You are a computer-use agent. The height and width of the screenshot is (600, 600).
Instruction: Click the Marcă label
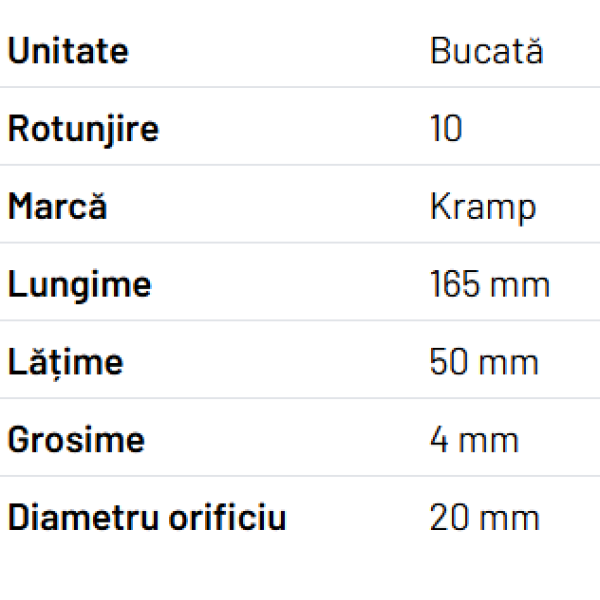57,207
